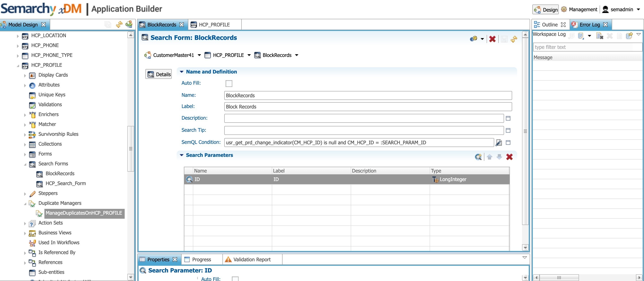Viewport: 644px width, 281px height.
Task: Expand the Survivorship Rules tree node
Action: (25, 135)
